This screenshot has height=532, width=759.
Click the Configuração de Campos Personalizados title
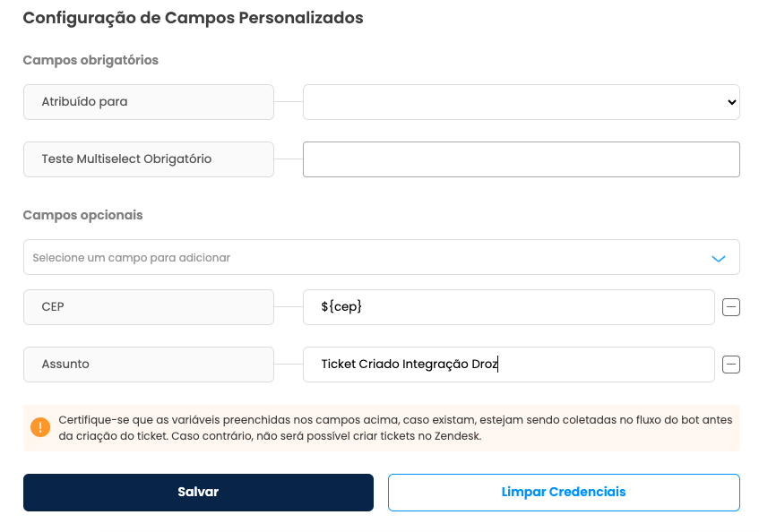pos(194,19)
